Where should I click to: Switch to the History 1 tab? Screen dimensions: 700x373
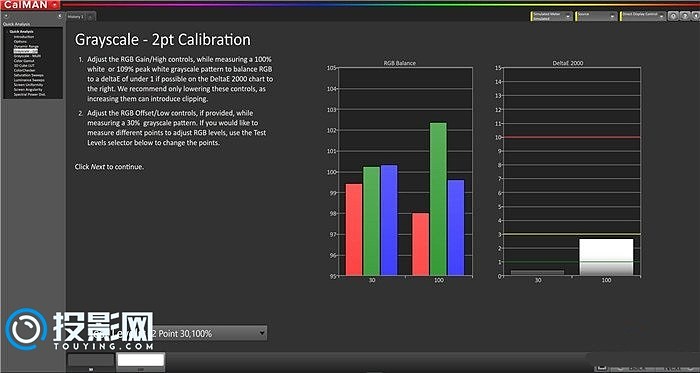click(76, 17)
